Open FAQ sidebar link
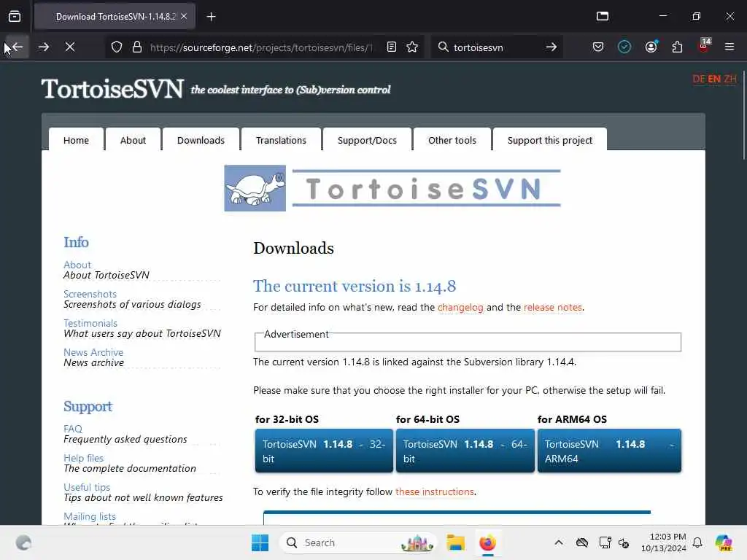 coord(73,429)
